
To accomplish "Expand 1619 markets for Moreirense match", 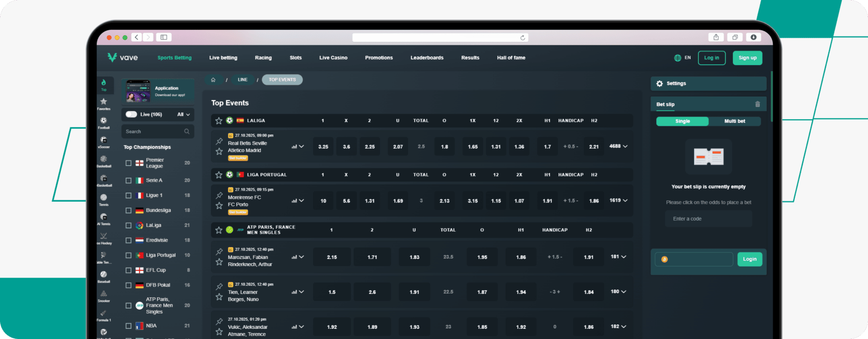I will [618, 200].
